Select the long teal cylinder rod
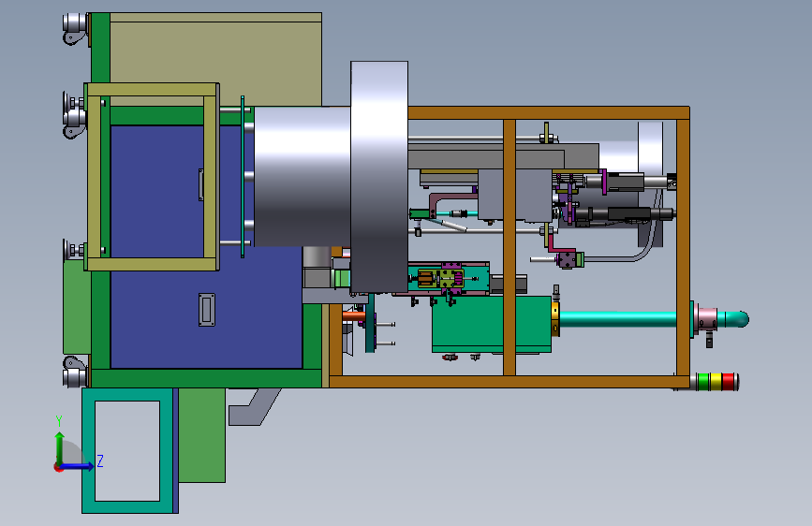 click(619, 319)
